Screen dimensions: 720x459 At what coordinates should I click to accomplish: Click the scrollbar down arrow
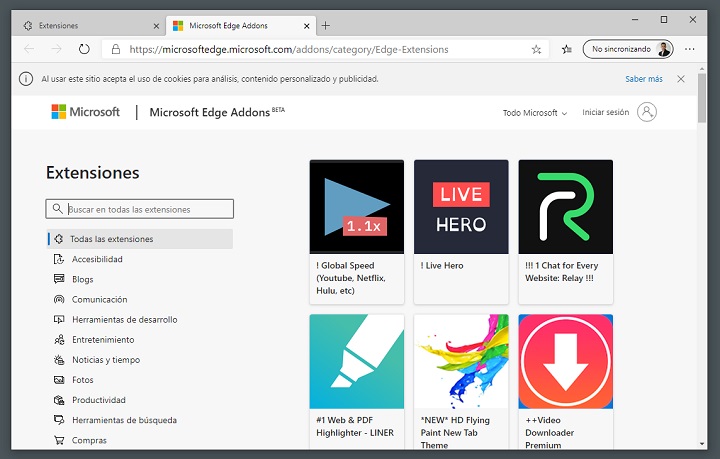[x=701, y=444]
